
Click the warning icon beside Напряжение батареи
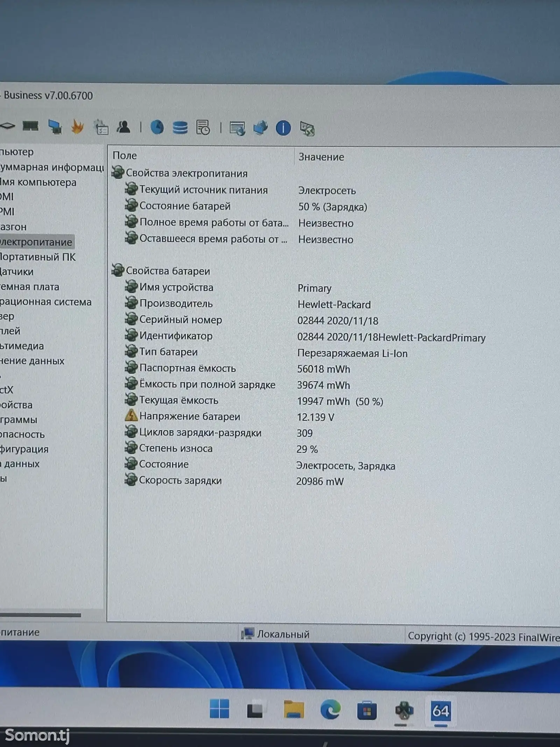131,416
